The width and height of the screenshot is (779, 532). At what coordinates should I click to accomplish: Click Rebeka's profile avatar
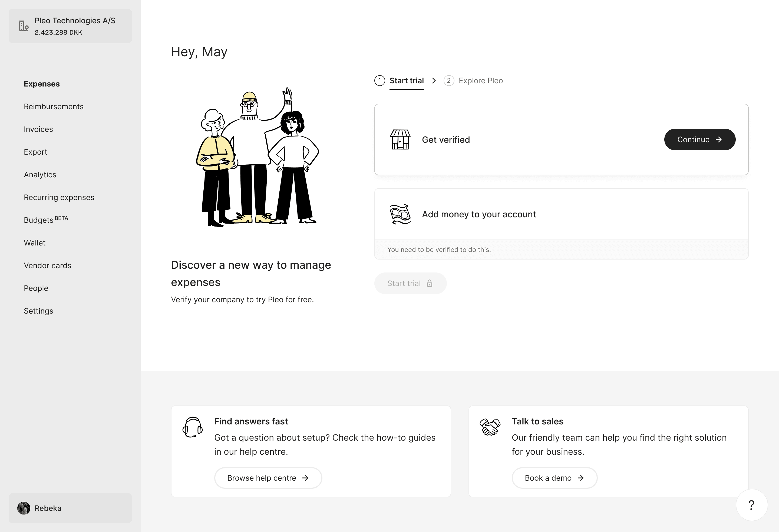(24, 508)
